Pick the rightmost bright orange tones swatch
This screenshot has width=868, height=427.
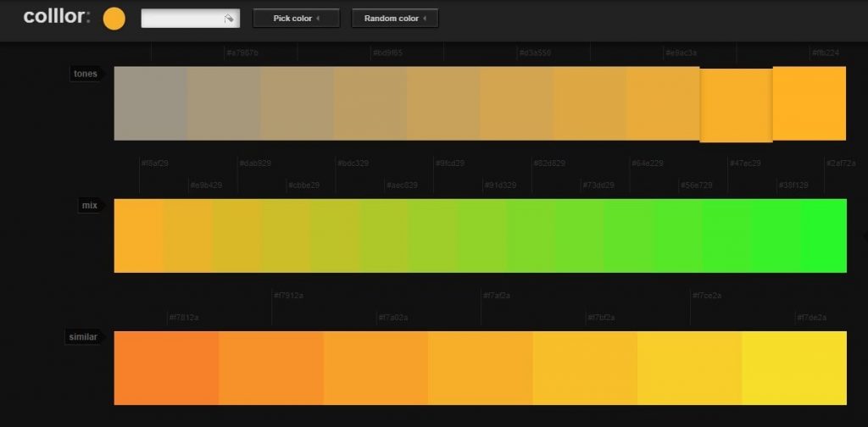click(809, 103)
